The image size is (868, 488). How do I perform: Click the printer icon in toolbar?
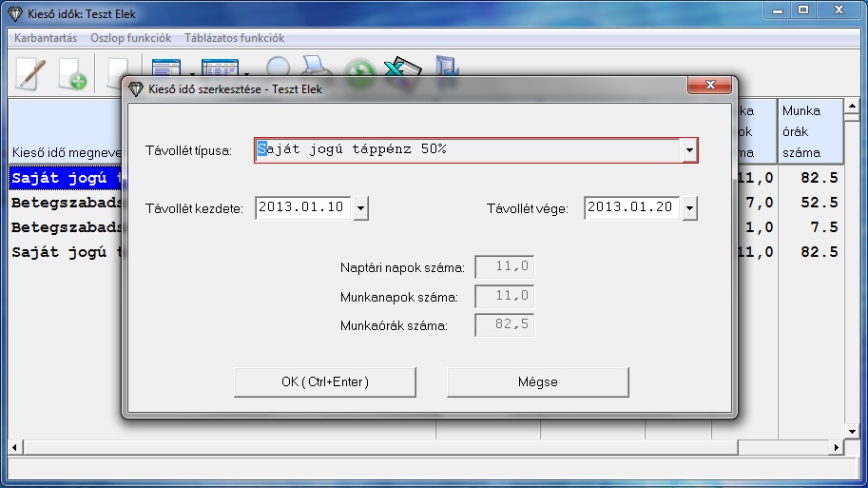click(315, 67)
